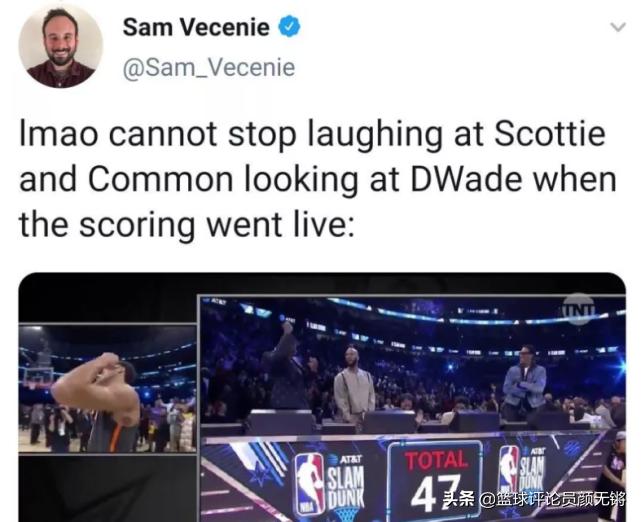Open the embedded dunk contest video

[x=322, y=397]
